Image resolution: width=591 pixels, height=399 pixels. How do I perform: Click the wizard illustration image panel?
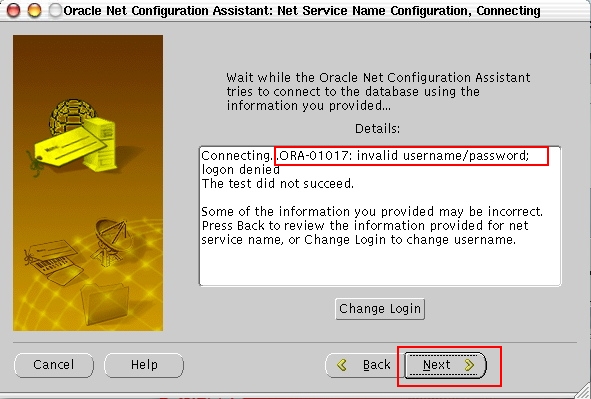pos(88,183)
